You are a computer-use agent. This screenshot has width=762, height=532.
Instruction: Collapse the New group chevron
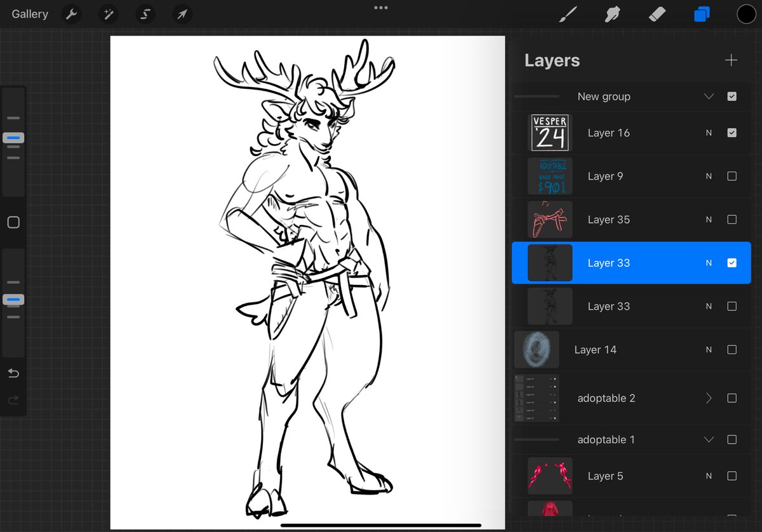coord(709,96)
